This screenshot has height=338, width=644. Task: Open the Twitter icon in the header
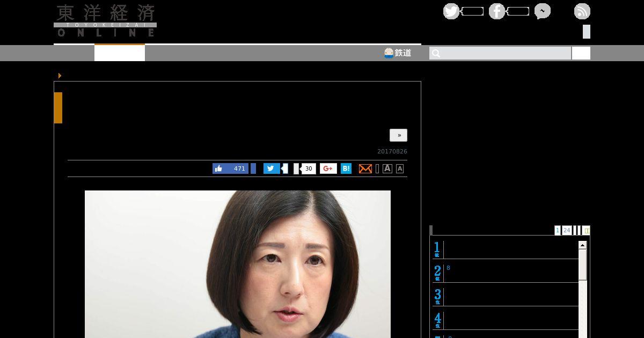(451, 11)
